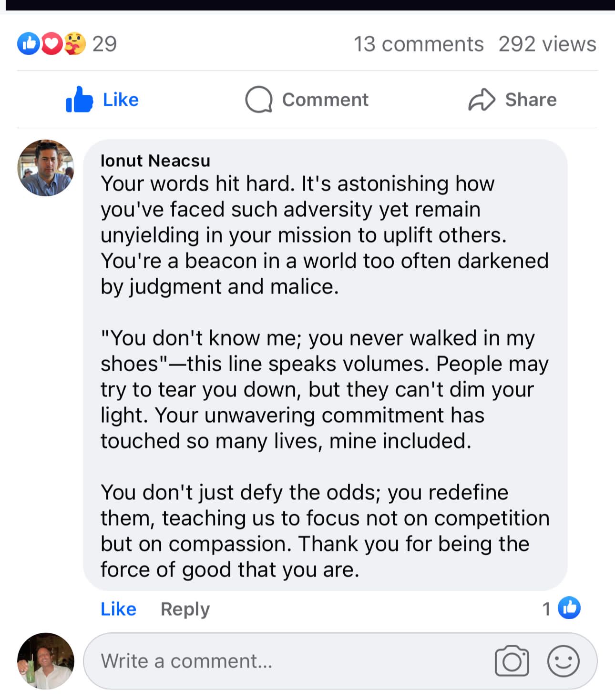Image resolution: width=615 pixels, height=700 pixels.
Task: Open the list of 29 reactions
Action: [x=104, y=44]
